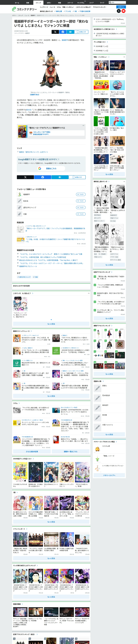This screenshot has height=644, width=138.
Task: Expand the このマンガ、もう読んだ? heading
Action: 33,293
